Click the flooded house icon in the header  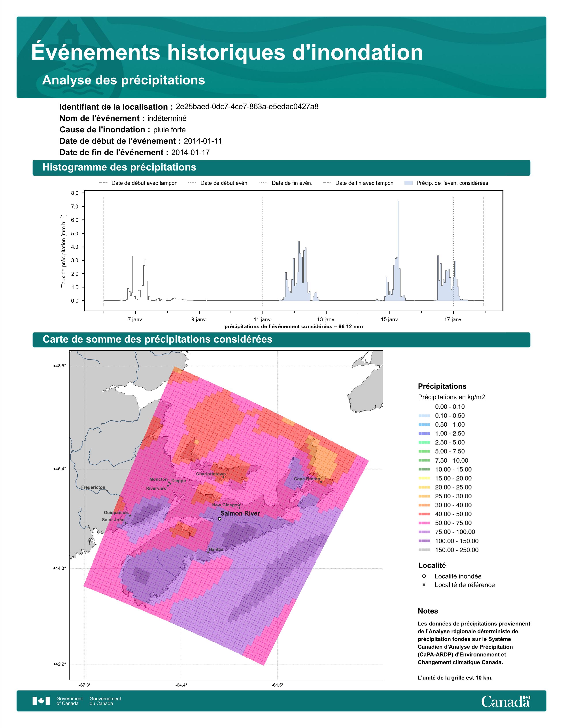[68, 33]
